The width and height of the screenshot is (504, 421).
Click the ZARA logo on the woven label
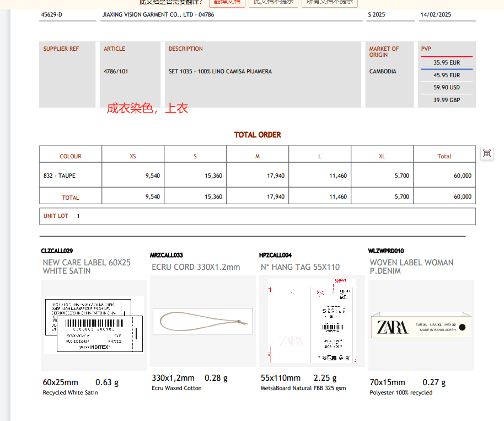pos(392,327)
